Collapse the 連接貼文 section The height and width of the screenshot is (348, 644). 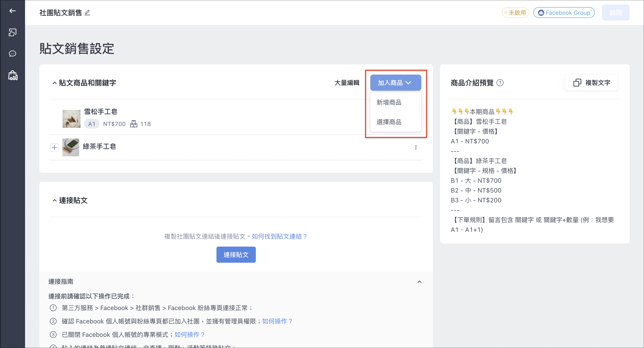[x=55, y=200]
